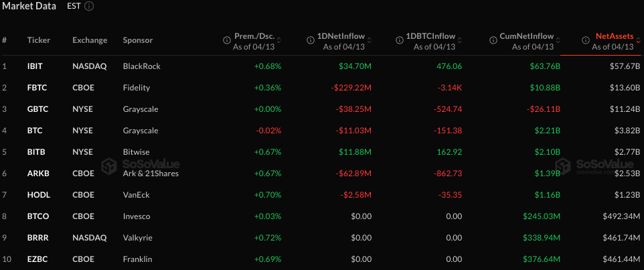
Task: Show info for CumNetInflow column
Action: click(493, 40)
